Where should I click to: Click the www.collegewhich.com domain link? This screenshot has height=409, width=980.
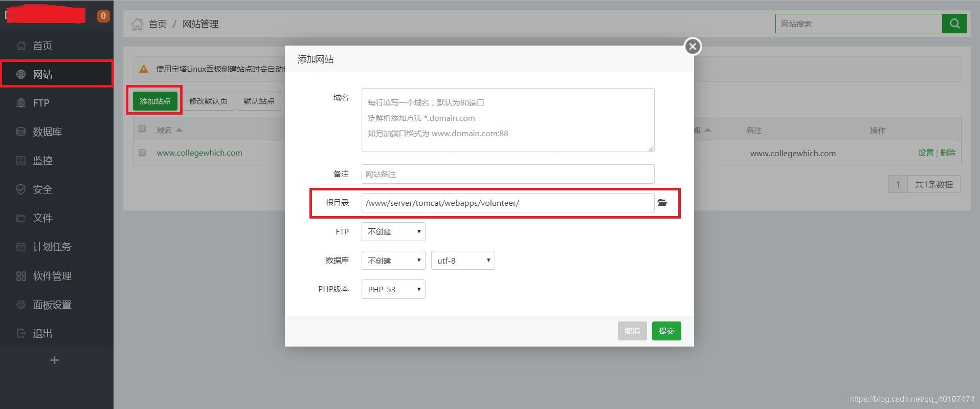point(199,153)
